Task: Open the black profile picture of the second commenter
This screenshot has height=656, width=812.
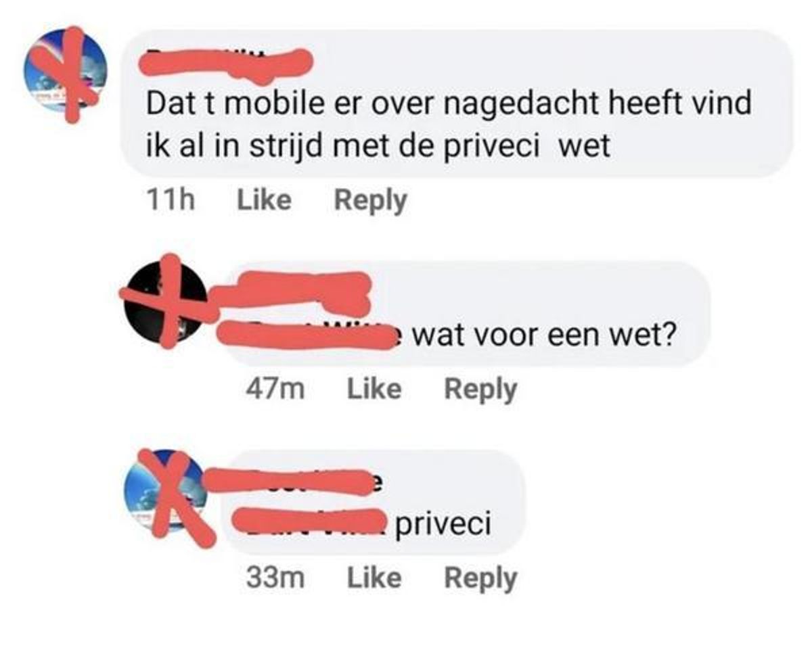Action: pos(166,301)
